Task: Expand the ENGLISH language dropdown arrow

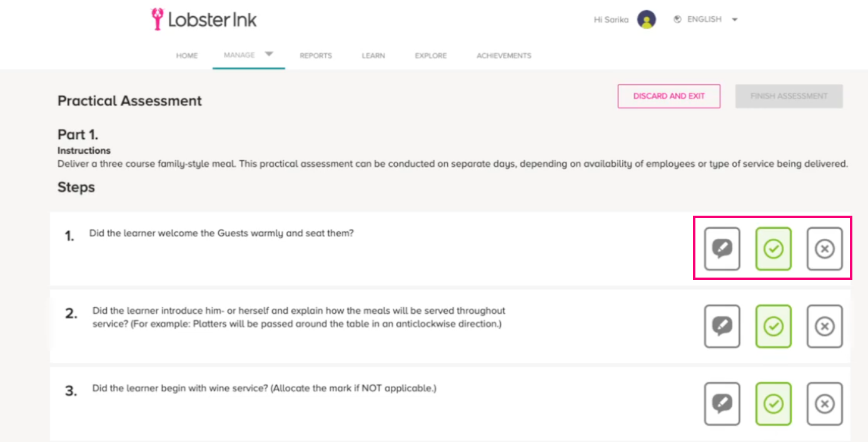Action: 735,19
